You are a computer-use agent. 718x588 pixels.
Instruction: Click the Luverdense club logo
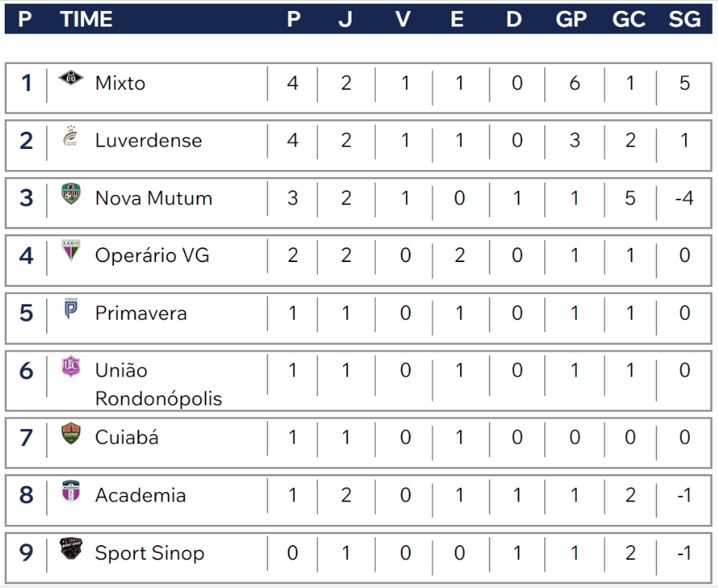click(71, 136)
